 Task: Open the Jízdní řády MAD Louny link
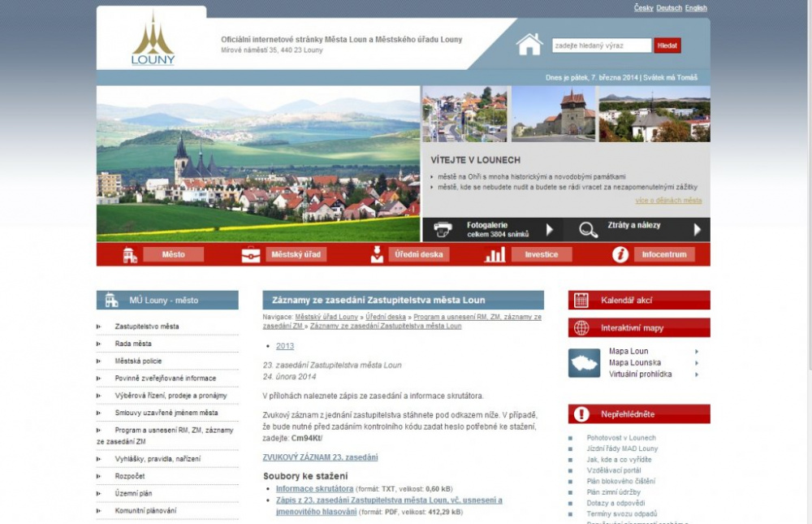pyautogui.click(x=622, y=448)
